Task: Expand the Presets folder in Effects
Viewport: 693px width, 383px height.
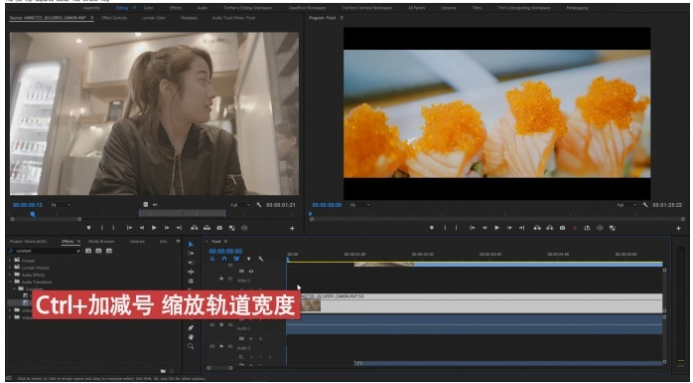Action: 10,261
